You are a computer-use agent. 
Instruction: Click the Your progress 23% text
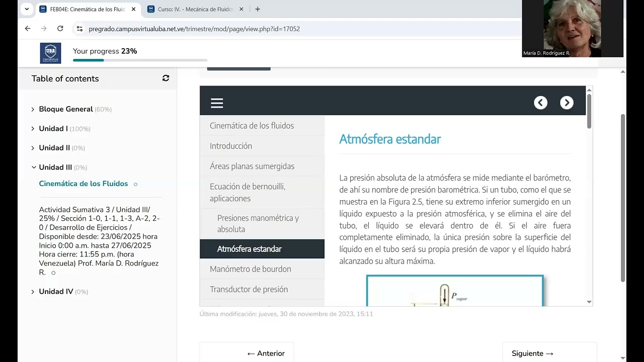pos(105,51)
